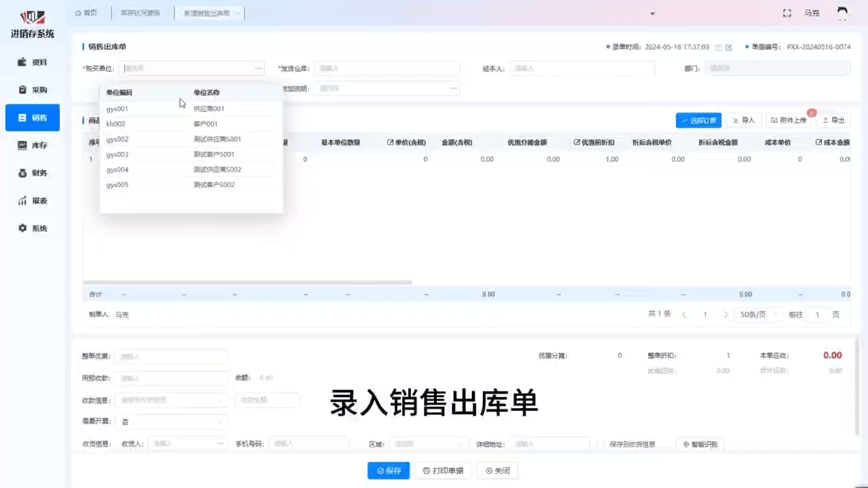Screen dimensions: 868x488
Task: Click the 附件上传 button
Action: [789, 120]
